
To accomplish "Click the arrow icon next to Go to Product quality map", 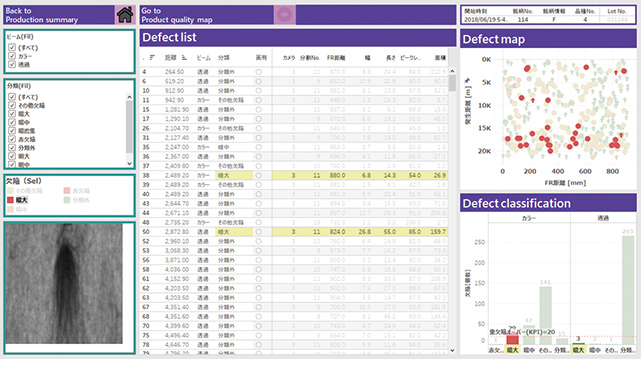I will pos(285,15).
